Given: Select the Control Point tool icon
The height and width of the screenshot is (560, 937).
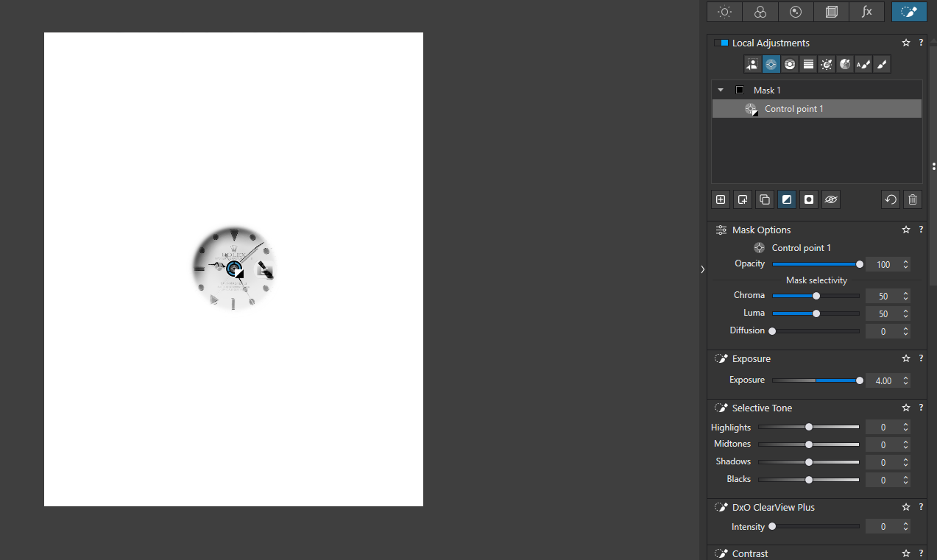Looking at the screenshot, I should [771, 65].
